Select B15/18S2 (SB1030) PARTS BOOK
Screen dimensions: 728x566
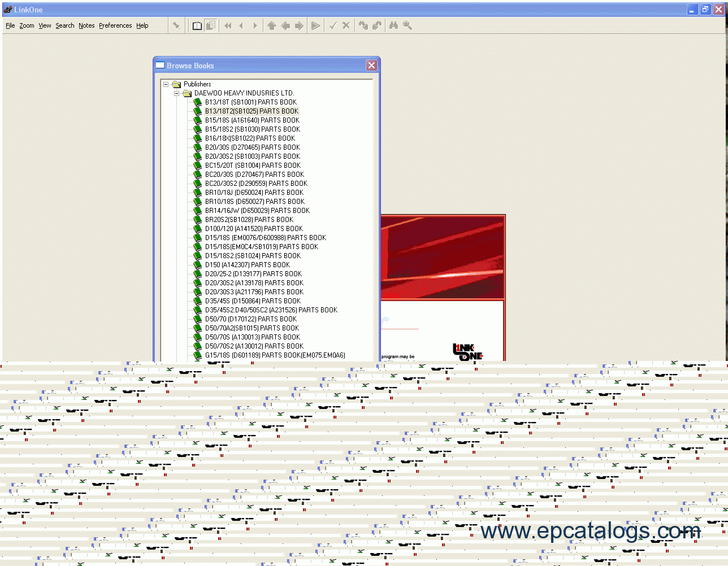253,129
